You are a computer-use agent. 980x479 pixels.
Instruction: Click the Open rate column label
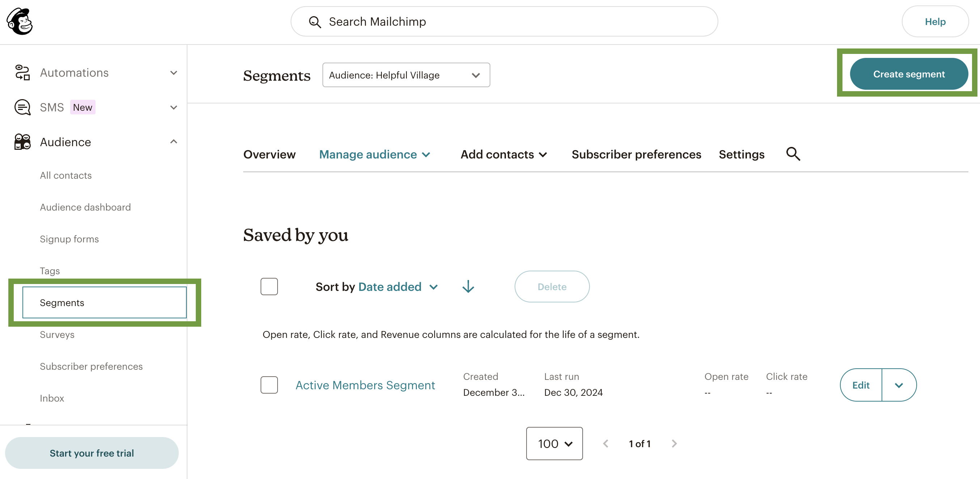(726, 376)
